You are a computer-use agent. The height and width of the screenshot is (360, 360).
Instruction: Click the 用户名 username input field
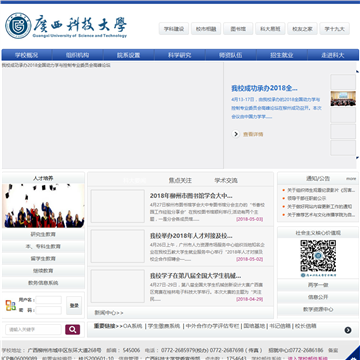coord(49,300)
